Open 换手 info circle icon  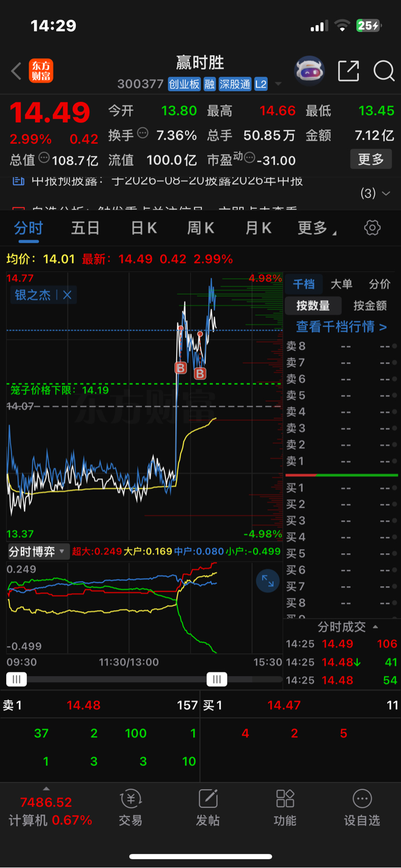[143, 133]
